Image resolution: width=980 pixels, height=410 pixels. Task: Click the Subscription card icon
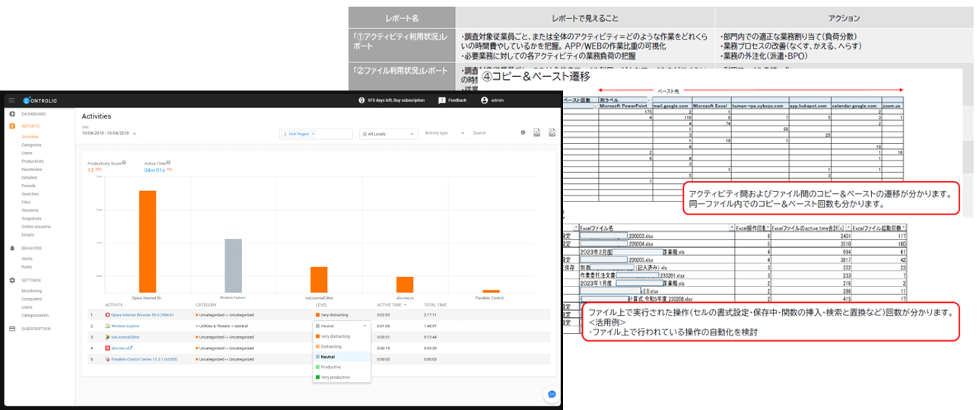point(12,329)
